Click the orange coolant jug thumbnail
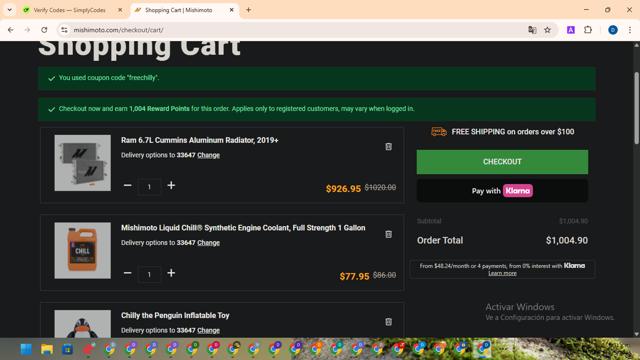 82,251
